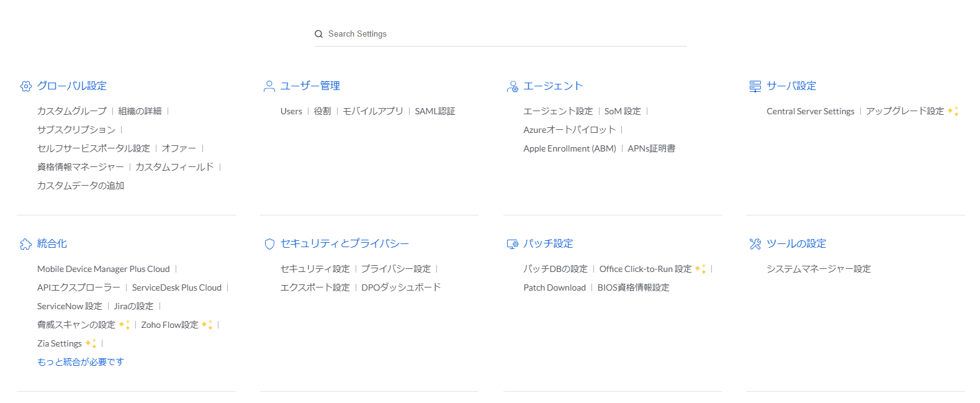Image resolution: width=980 pixels, height=403 pixels.
Task: Open Office Click-to-Run 設定
Action: (645, 269)
